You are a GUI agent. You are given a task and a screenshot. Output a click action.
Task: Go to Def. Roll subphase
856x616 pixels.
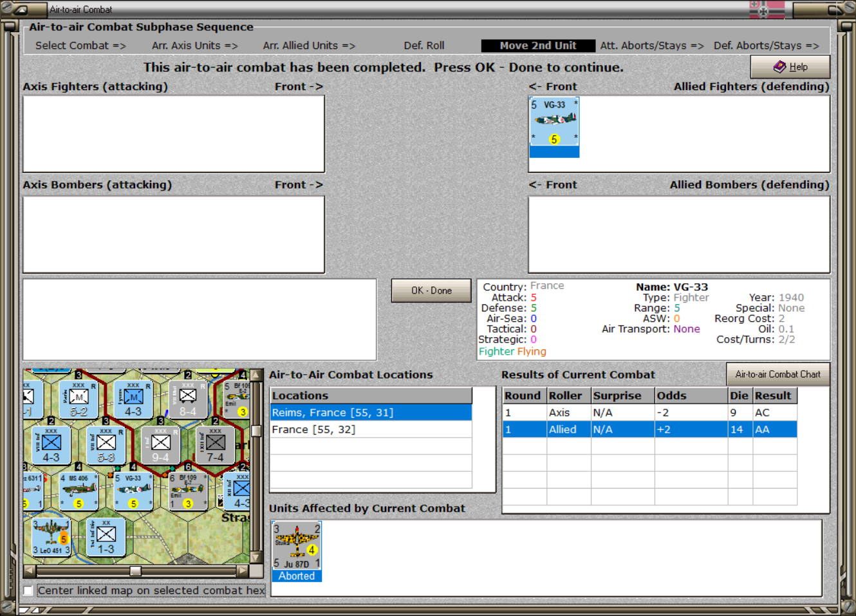424,46
